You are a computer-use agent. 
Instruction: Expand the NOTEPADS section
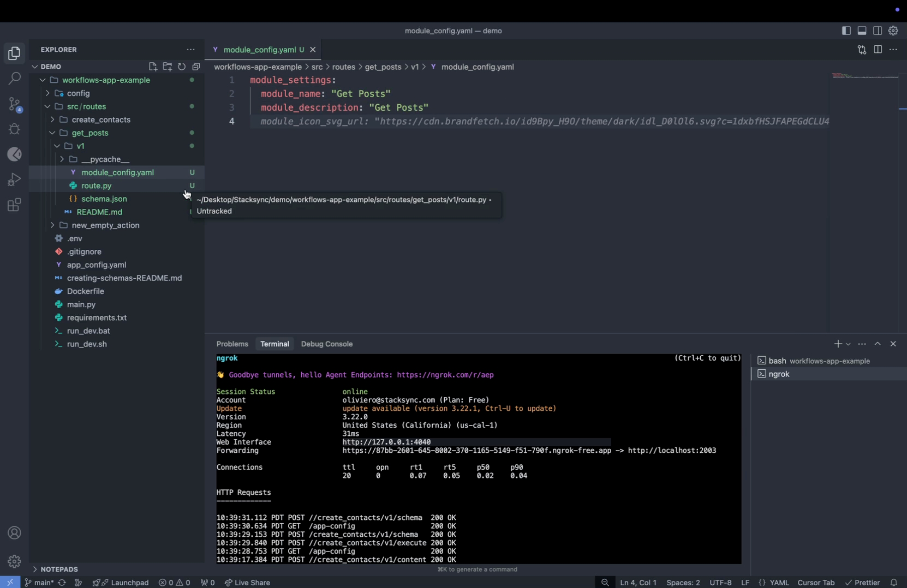pos(59,569)
